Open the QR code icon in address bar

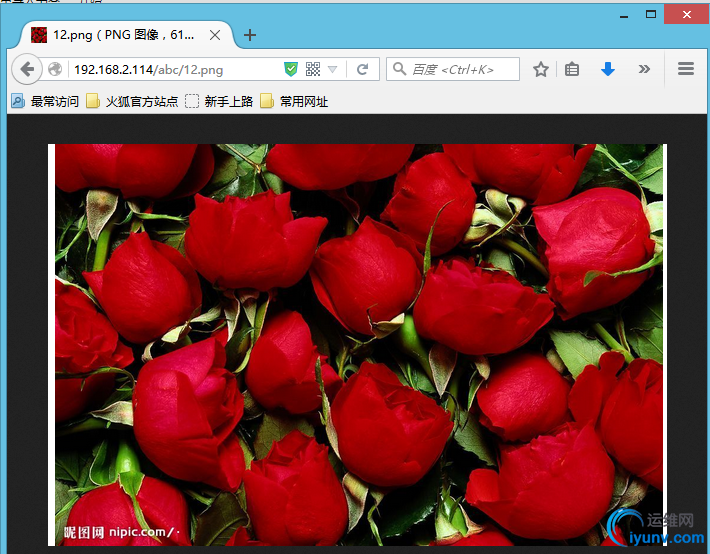click(313, 69)
